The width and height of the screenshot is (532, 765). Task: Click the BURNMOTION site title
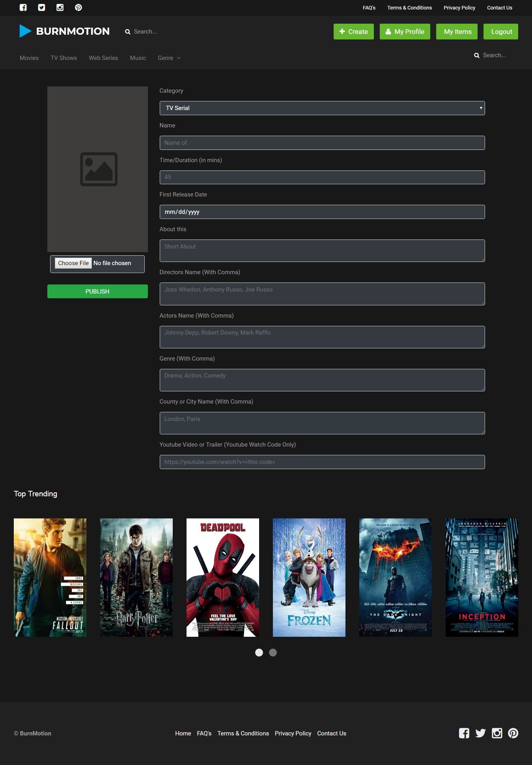(73, 31)
